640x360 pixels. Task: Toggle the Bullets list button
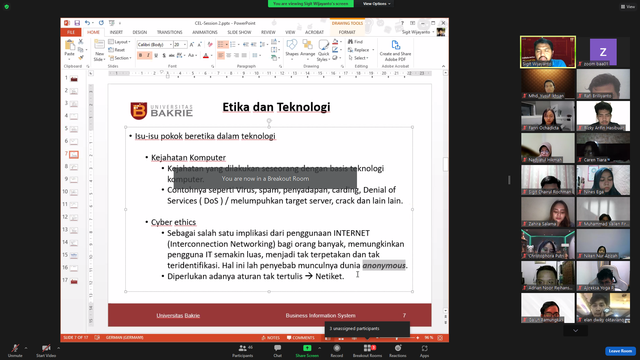pyautogui.click(x=221, y=44)
